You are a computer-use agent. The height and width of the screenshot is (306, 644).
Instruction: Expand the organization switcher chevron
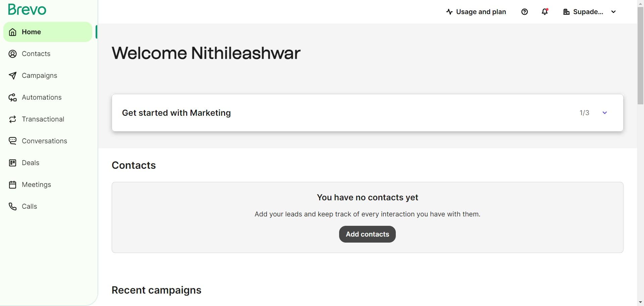[614, 12]
